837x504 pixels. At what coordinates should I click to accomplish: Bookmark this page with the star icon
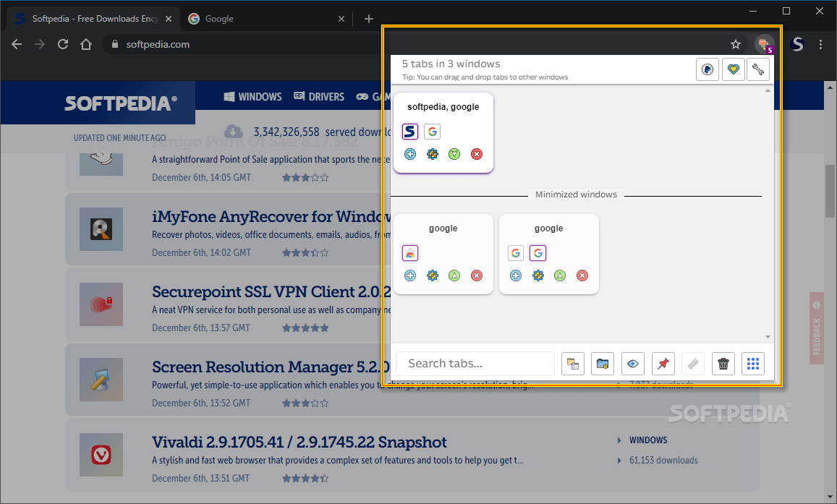[736, 44]
